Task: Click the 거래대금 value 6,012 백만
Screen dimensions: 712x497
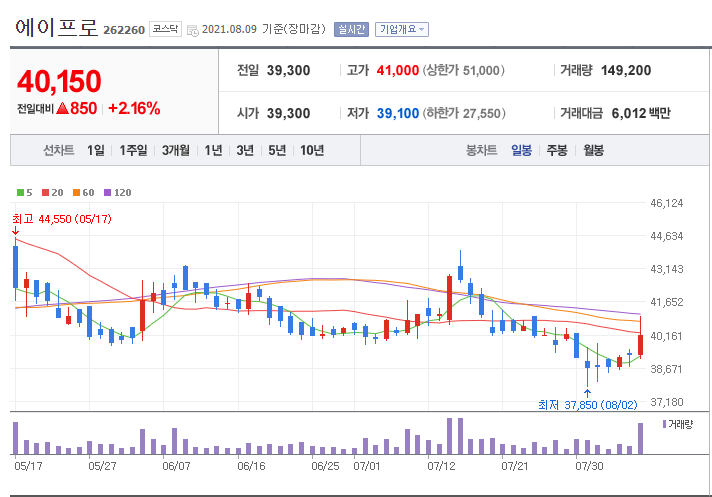Action: click(641, 113)
